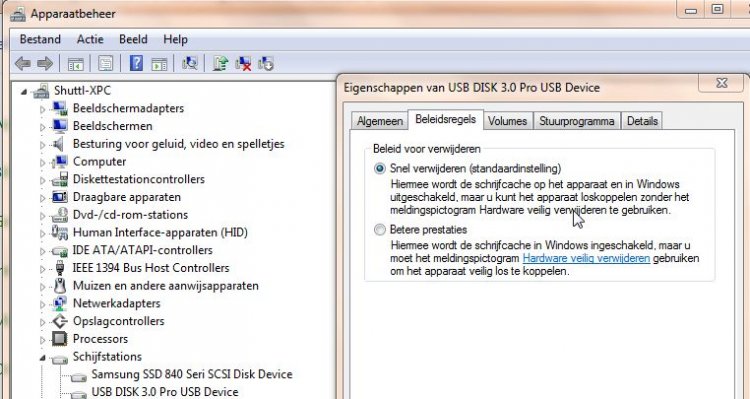Click Uninstall device red X icon
This screenshot has height=399, width=750.
(243, 63)
